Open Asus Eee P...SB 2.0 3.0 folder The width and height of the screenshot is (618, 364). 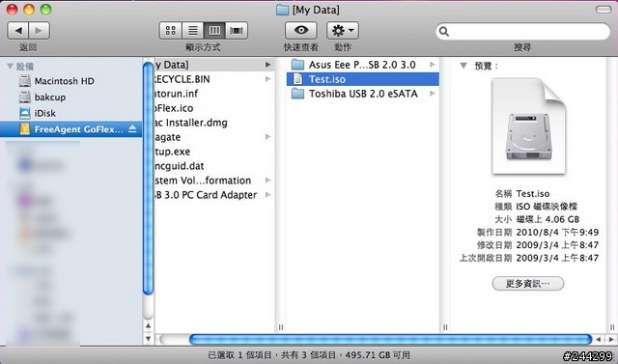pyautogui.click(x=363, y=65)
